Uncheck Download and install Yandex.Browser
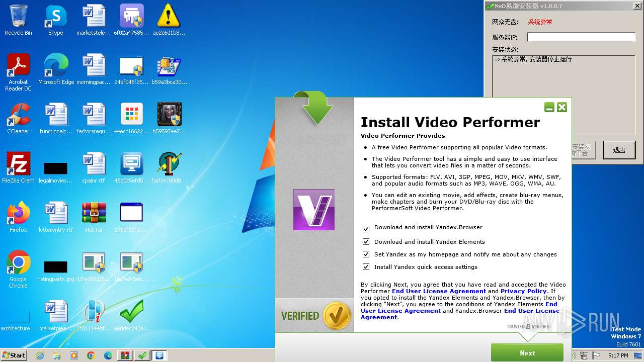The width and height of the screenshot is (644, 362). (x=366, y=228)
